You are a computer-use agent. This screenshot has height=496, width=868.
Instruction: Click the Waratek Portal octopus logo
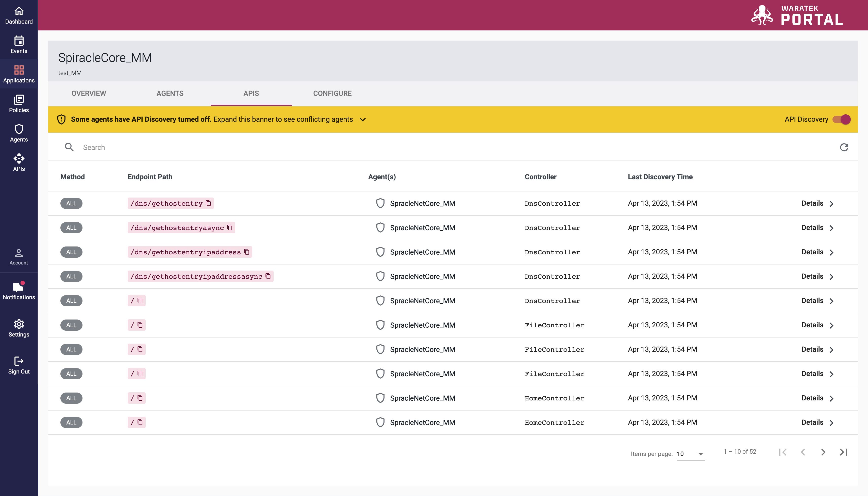(x=762, y=15)
